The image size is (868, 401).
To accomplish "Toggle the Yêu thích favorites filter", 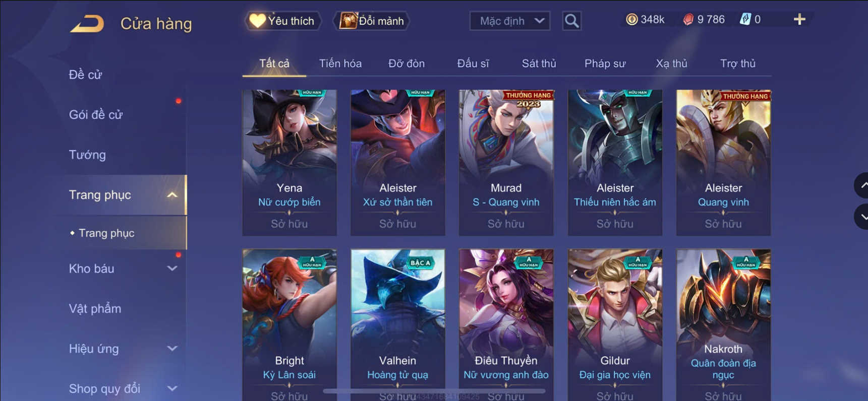I will point(282,21).
